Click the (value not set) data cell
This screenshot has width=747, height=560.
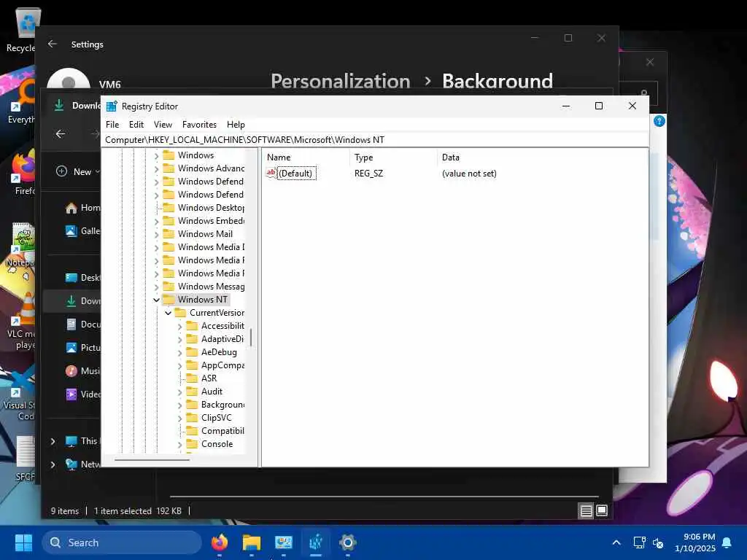pos(469,174)
